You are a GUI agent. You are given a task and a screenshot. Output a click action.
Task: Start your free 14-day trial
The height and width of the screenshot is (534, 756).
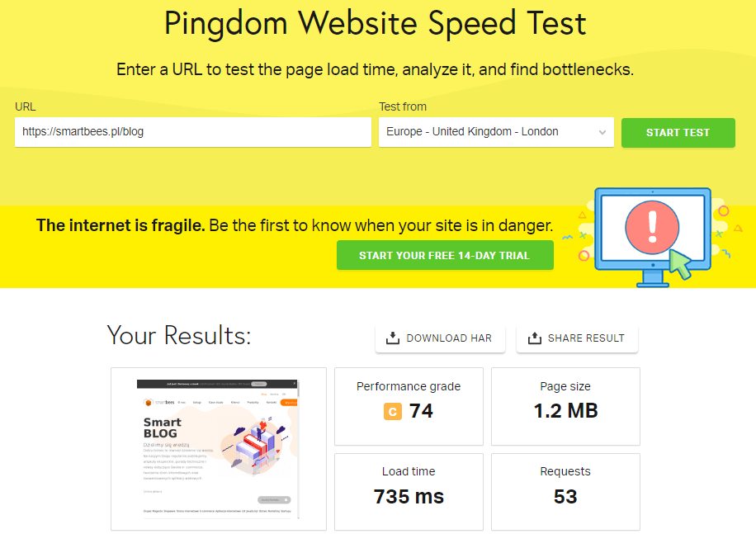click(445, 255)
